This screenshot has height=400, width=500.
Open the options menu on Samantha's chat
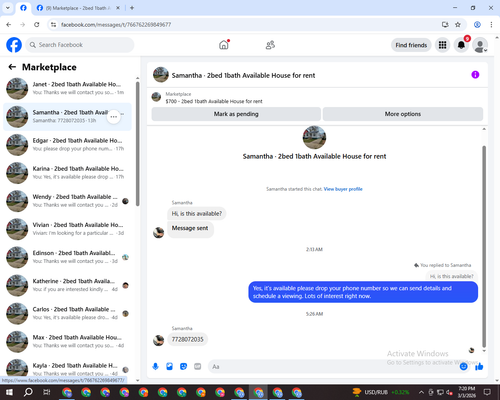[x=114, y=117]
